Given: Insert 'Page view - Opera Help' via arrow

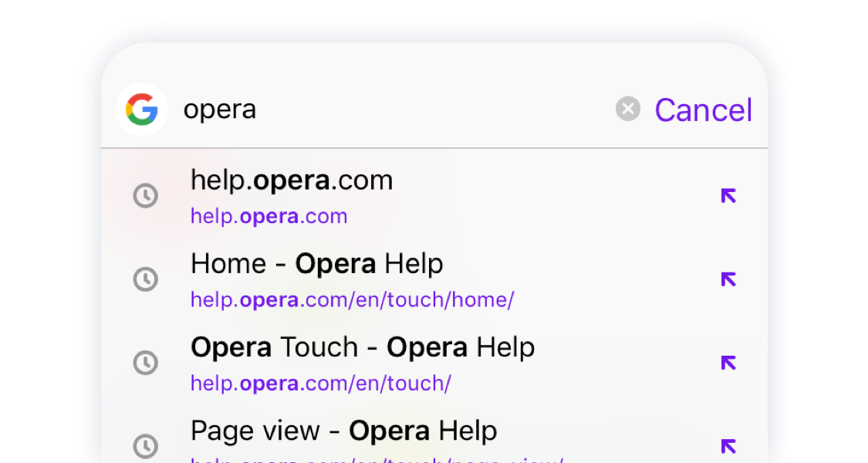Looking at the screenshot, I should [728, 446].
